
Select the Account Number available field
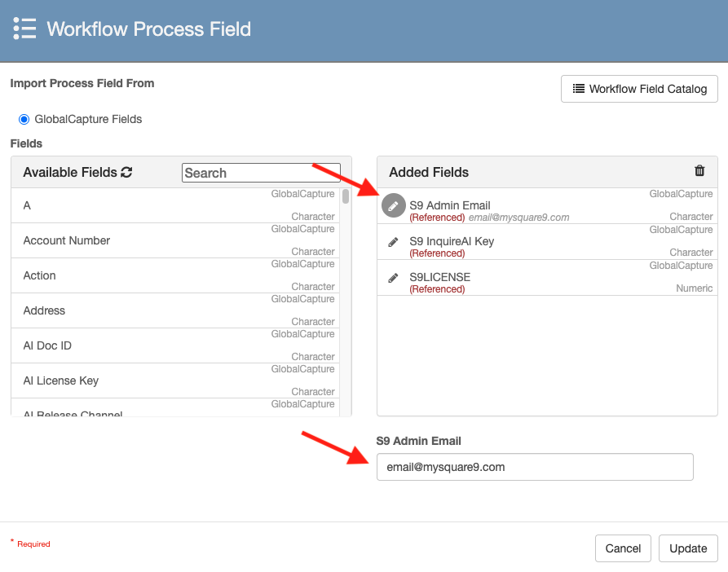coord(67,240)
